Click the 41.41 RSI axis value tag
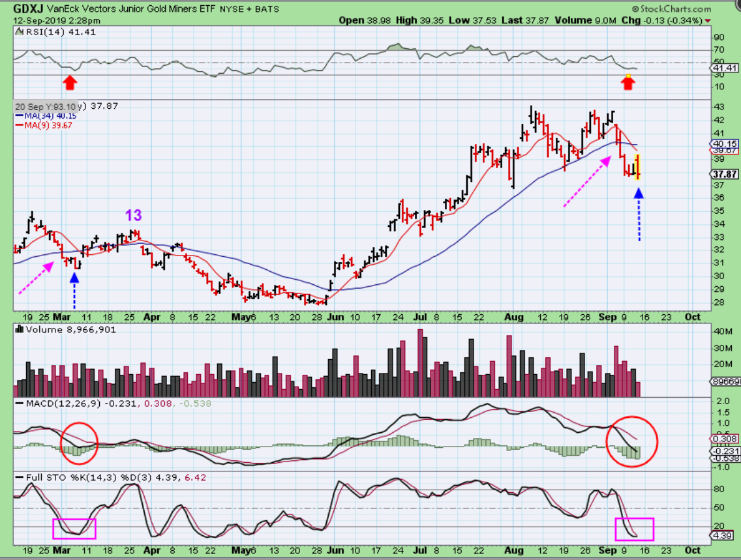 coord(725,68)
